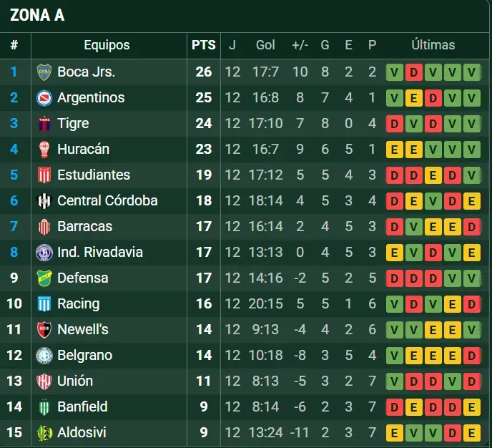Sort by the PTS column header
Image resolution: width=492 pixels, height=448 pixels.
coord(204,45)
